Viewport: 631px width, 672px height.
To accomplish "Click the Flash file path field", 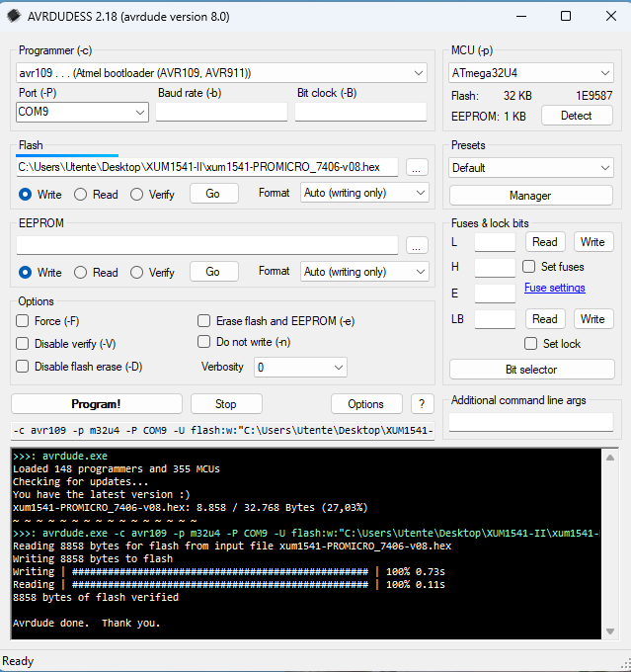I will coord(207,167).
